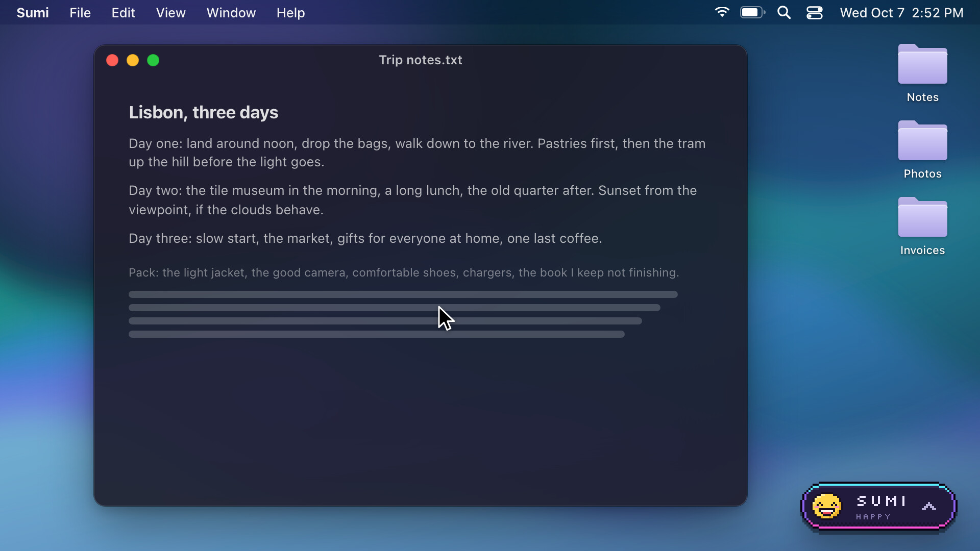Select the Invoices folder on desktop
980x551 pixels.
pyautogui.click(x=923, y=226)
